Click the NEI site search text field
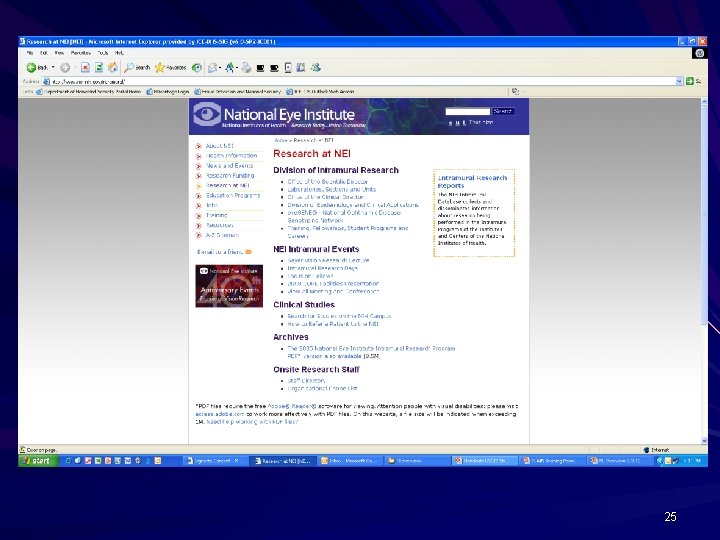720x540 pixels. pos(467,111)
